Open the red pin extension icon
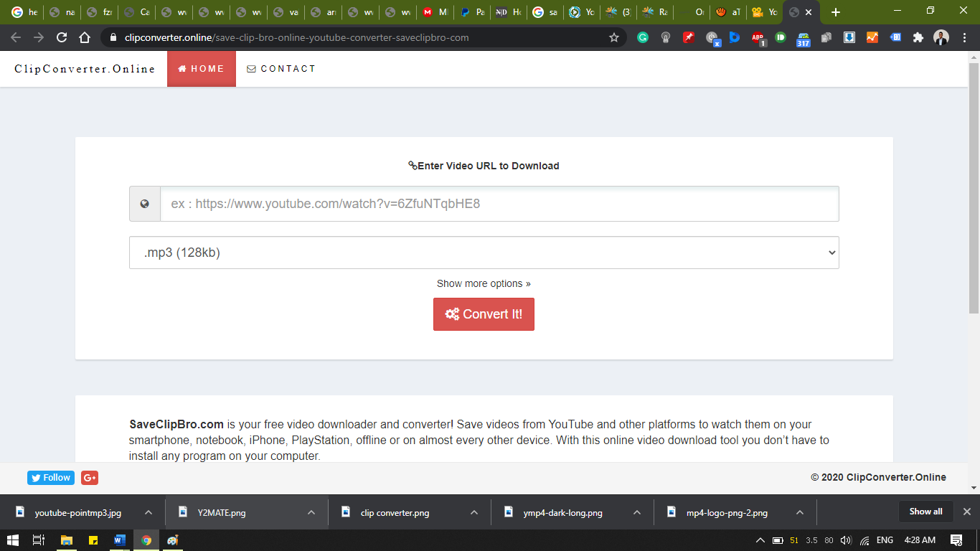Image resolution: width=980 pixels, height=551 pixels. [689, 37]
